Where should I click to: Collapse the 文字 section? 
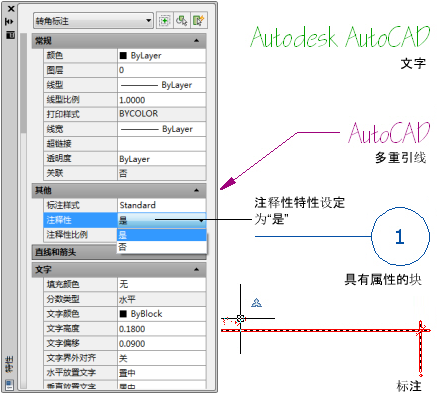coord(196,269)
